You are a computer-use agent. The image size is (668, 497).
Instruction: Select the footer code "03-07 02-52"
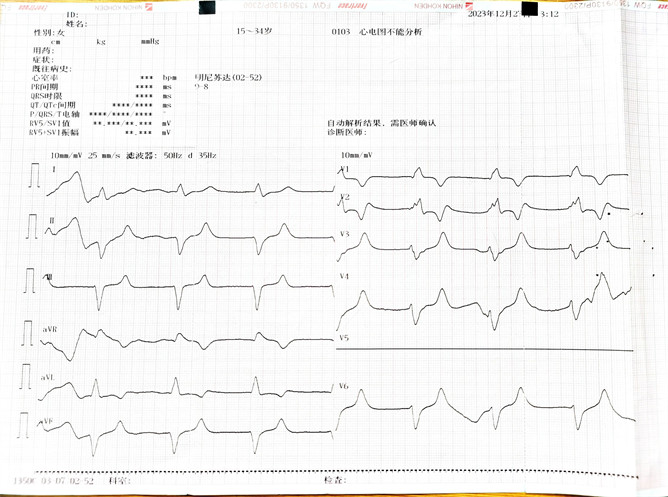tap(67, 481)
